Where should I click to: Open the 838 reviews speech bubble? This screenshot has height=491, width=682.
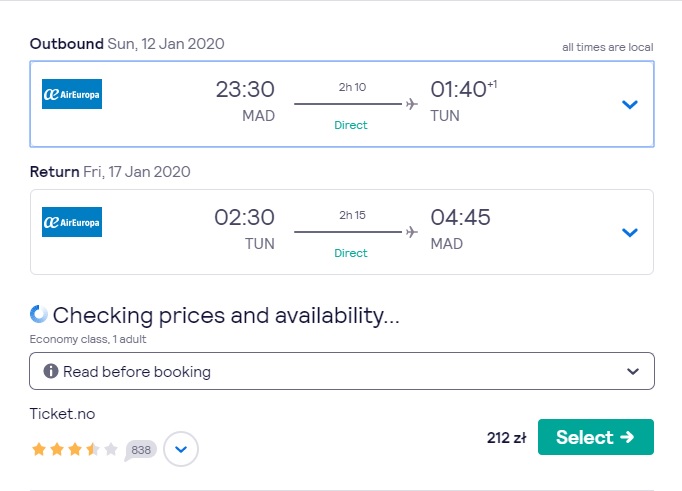[140, 450]
